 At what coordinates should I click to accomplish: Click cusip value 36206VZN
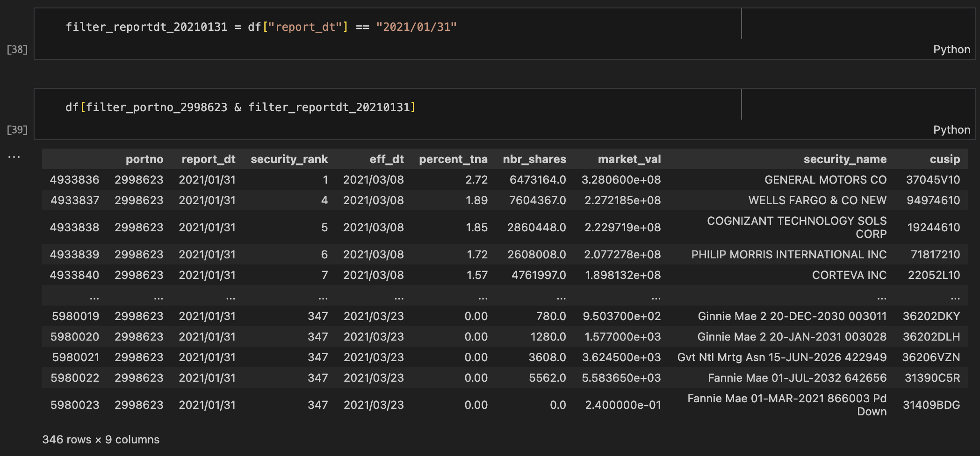click(x=931, y=357)
